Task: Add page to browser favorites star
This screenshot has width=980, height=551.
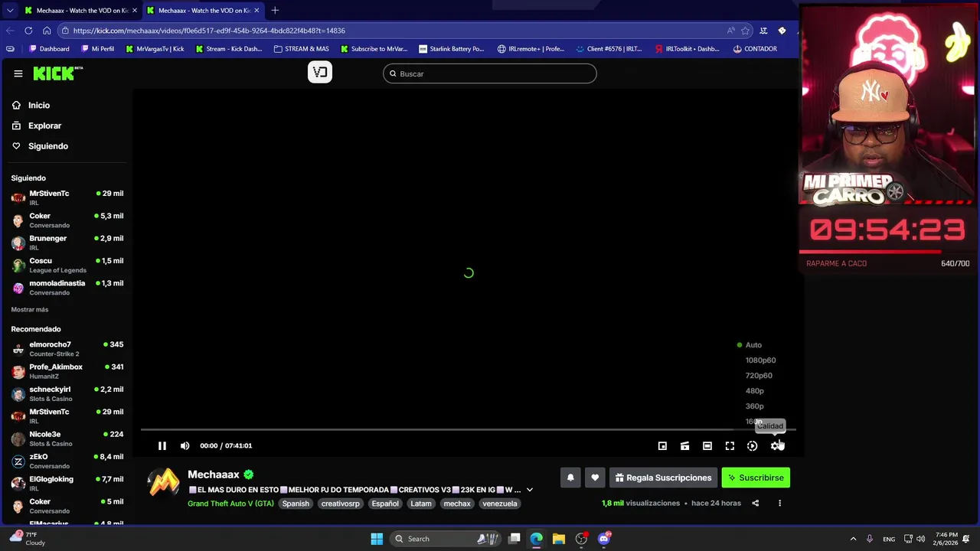Action: point(746,31)
